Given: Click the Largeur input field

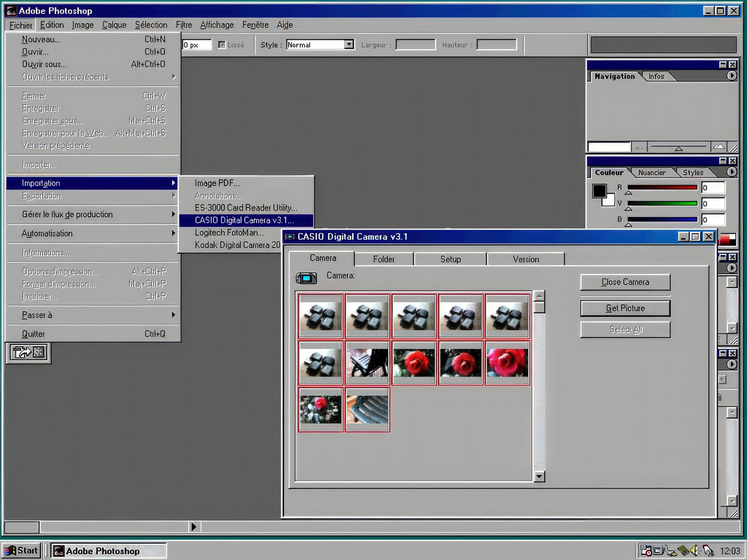Looking at the screenshot, I should (x=415, y=44).
